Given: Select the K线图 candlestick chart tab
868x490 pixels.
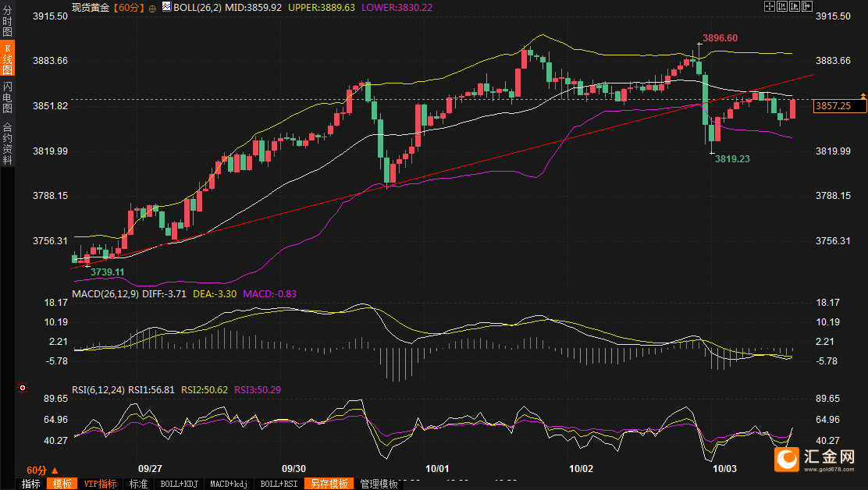Looking at the screenshot, I should [7, 58].
